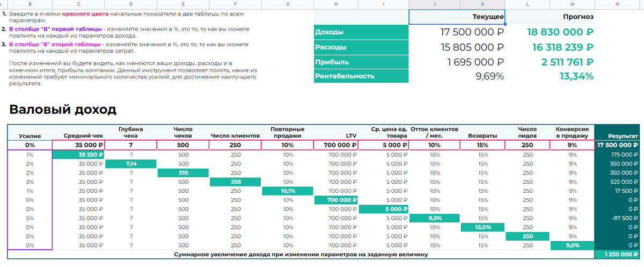Screen dimensions: 644x267
Task: Select forecast expenses 16 318 239 ₽
Action: pyautogui.click(x=551, y=47)
